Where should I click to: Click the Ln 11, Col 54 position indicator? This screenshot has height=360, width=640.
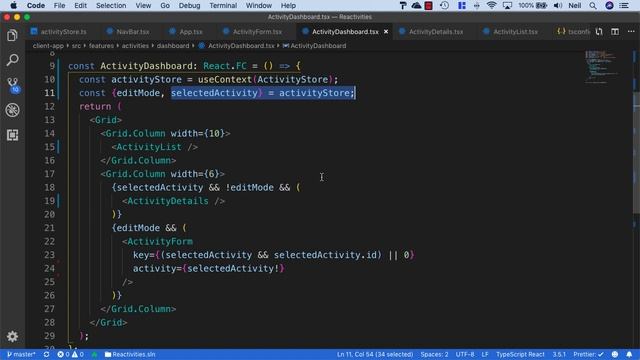[x=375, y=354]
